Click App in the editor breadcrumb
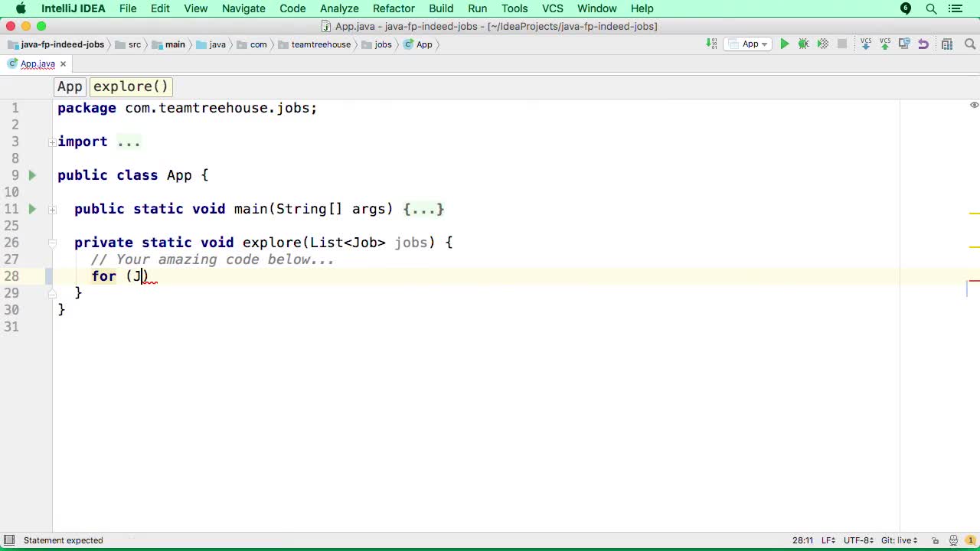 pos(70,86)
